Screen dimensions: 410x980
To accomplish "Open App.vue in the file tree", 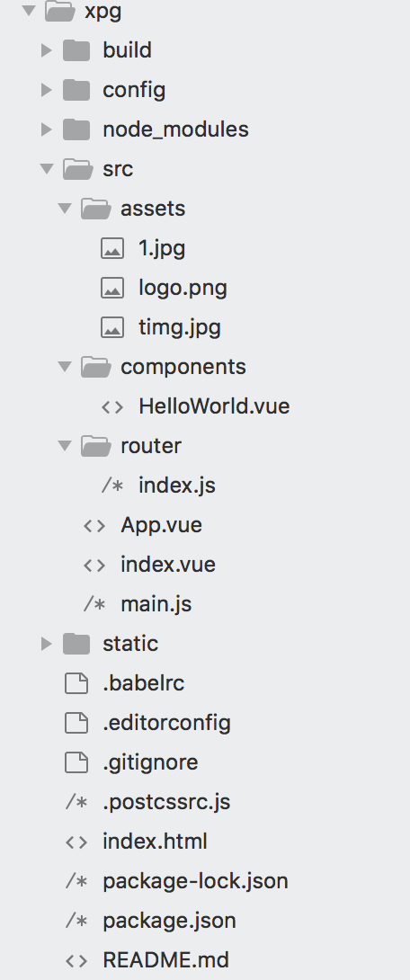I will 161,525.
